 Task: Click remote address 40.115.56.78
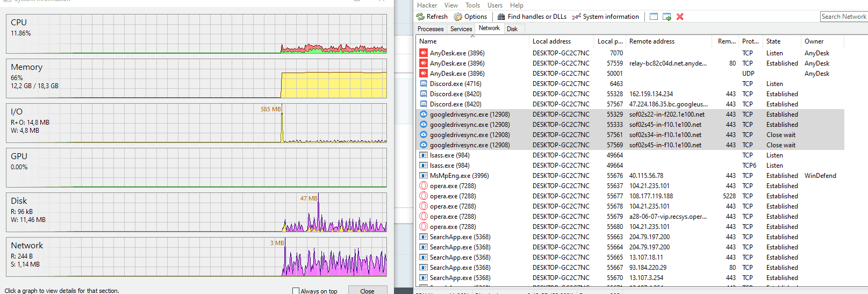pos(646,176)
